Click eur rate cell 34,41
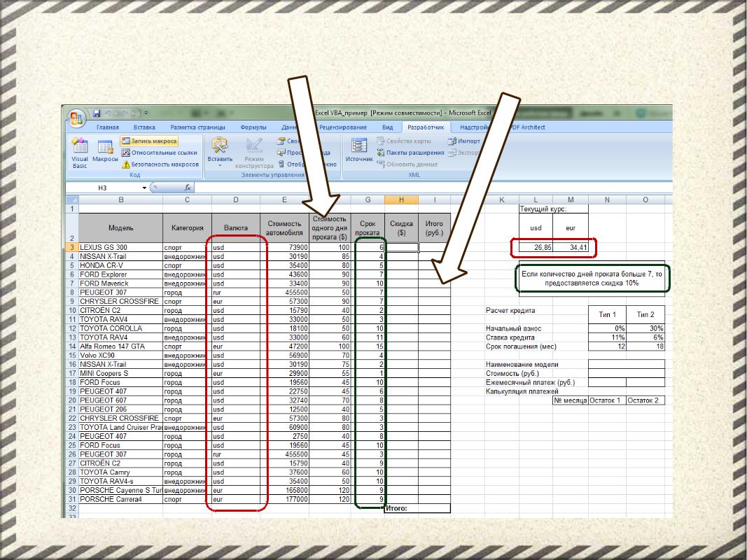747x560 pixels. (x=571, y=248)
